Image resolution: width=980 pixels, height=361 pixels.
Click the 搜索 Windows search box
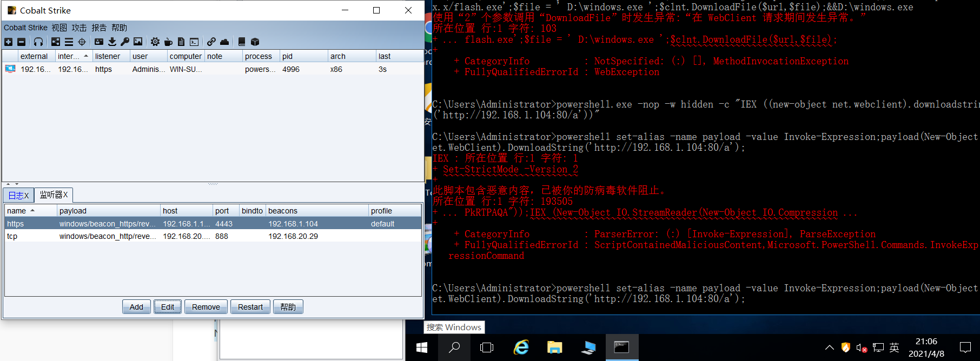(x=454, y=327)
